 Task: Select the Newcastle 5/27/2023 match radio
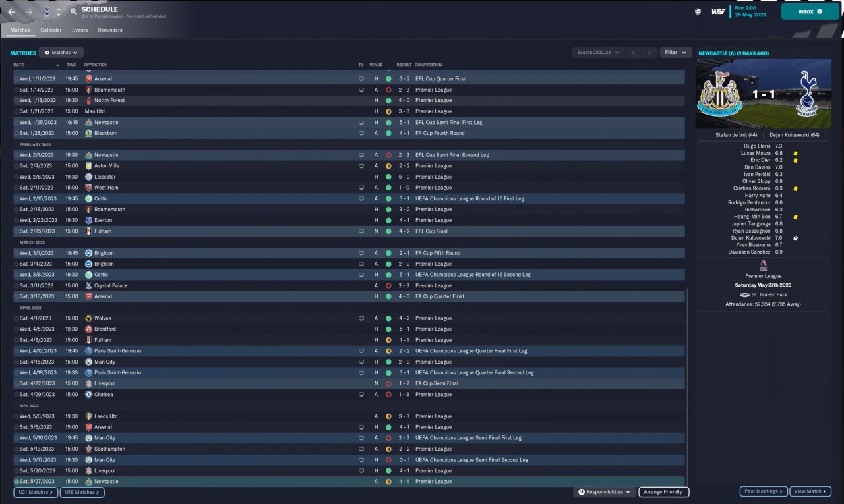tap(16, 482)
